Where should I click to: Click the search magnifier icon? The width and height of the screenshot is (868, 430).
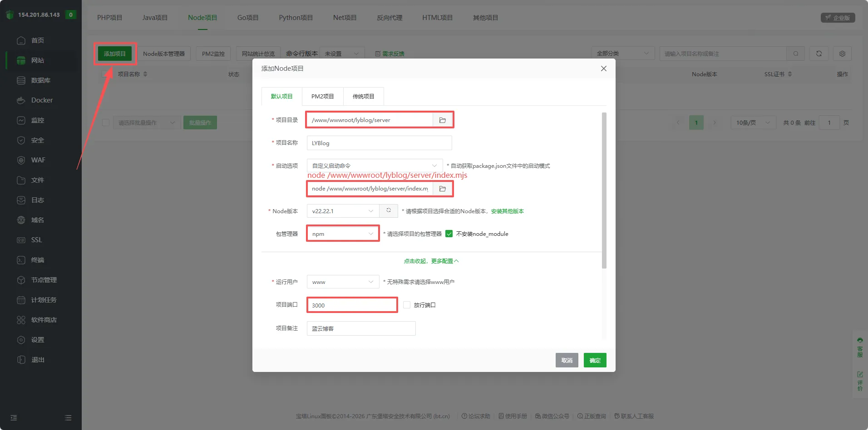tap(796, 54)
